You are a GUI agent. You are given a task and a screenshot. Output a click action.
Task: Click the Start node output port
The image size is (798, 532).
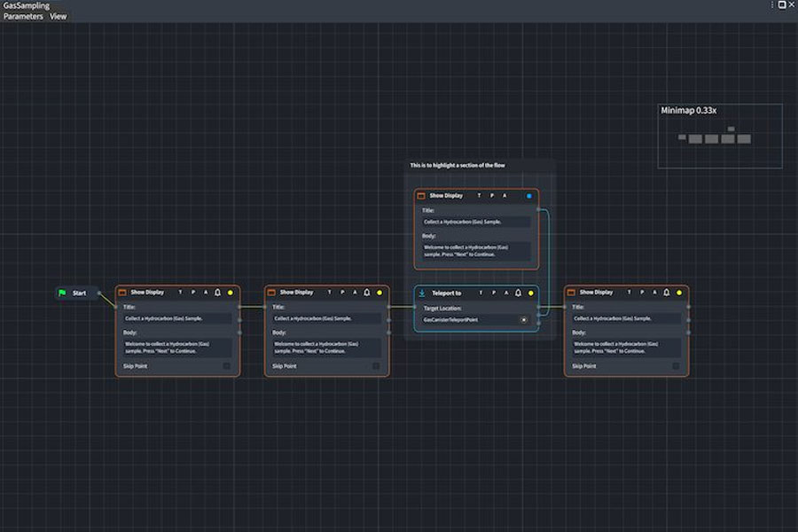point(98,293)
